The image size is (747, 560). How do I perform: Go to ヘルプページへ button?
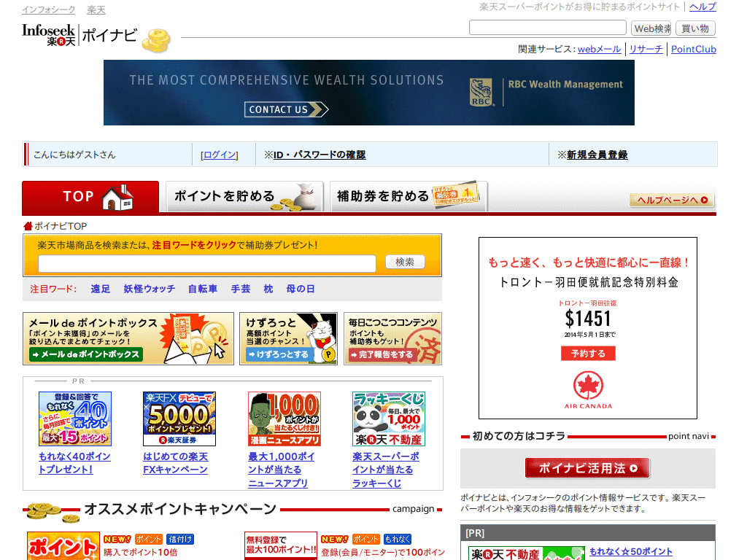[672, 200]
